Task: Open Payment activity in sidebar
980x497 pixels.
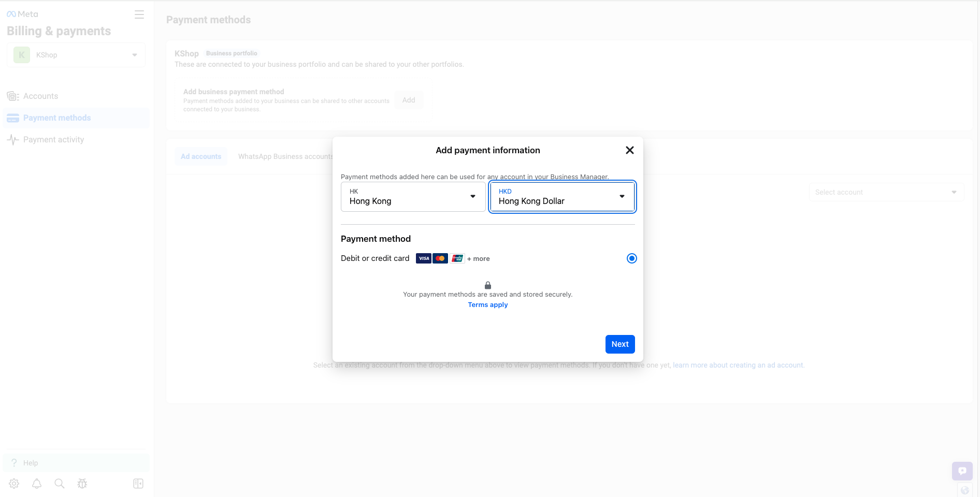Action: point(76,140)
